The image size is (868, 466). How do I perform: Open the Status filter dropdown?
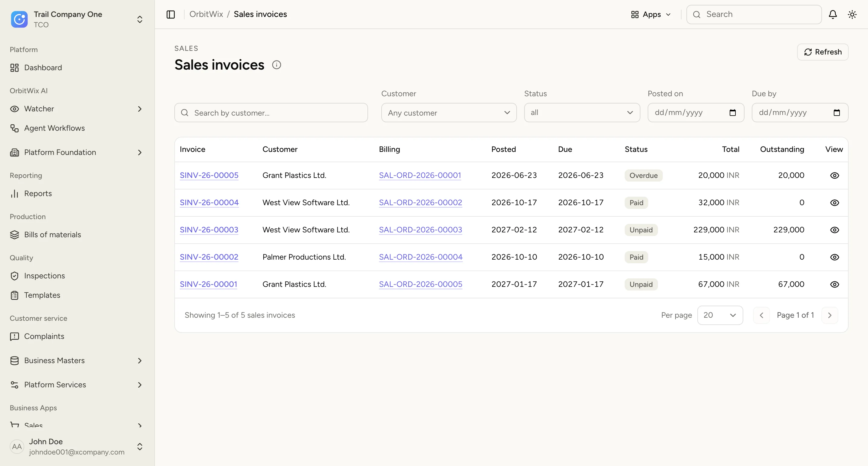click(x=582, y=113)
